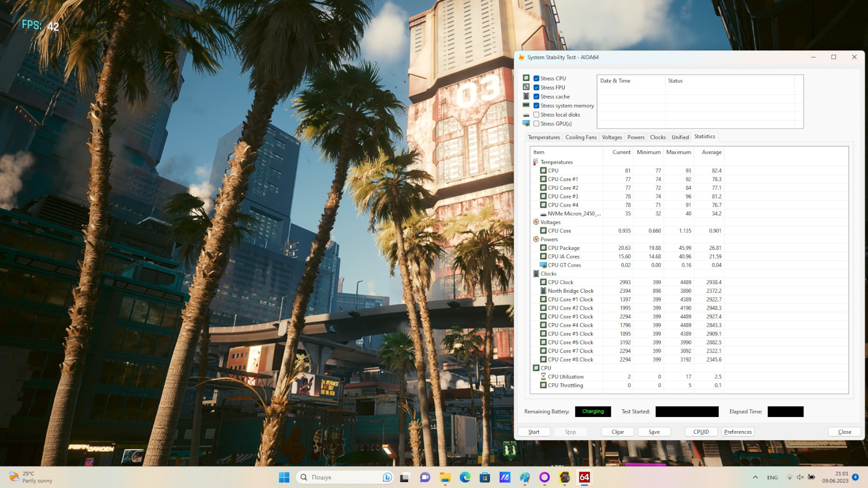The height and width of the screenshot is (488, 868).
Task: Toggle the CPU temperature row checkbox
Action: 543,171
